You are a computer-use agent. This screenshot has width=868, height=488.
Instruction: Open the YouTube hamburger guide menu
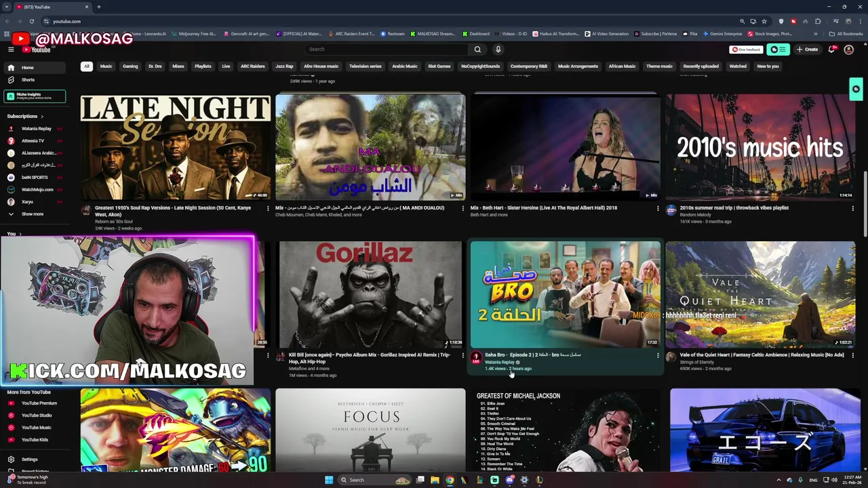pyautogui.click(x=11, y=49)
